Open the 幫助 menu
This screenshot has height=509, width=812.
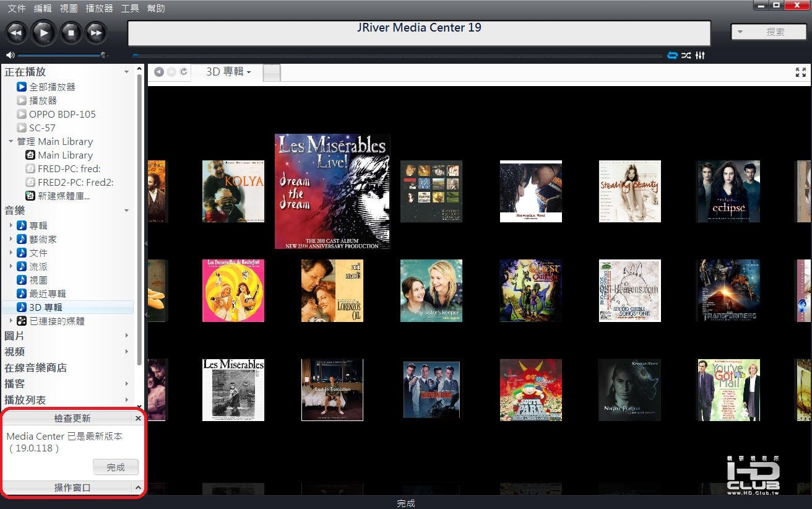tap(156, 9)
